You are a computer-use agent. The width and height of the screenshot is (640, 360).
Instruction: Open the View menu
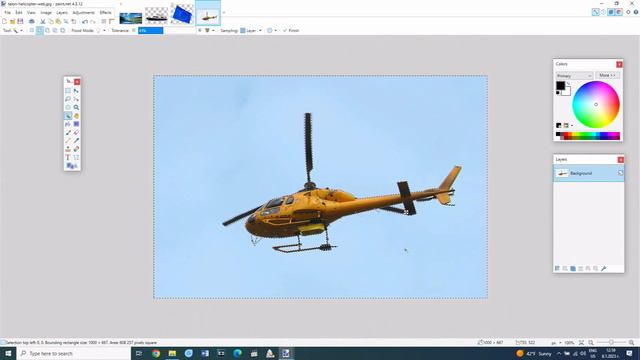[x=31, y=13]
